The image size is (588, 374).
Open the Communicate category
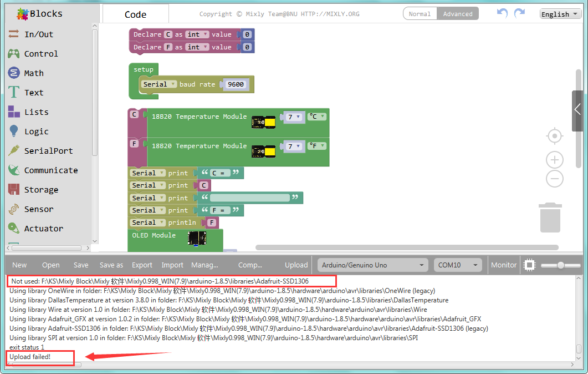(43, 170)
